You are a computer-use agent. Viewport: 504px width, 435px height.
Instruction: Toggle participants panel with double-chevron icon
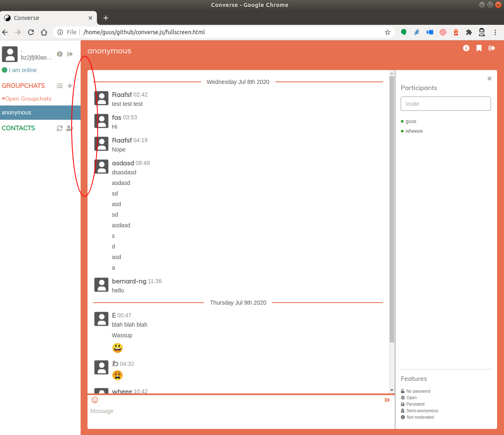click(387, 400)
